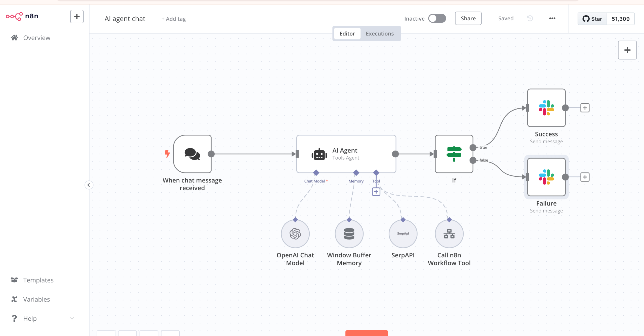Click the lightning trigger icon
Image resolution: width=644 pixels, height=336 pixels.
click(x=167, y=154)
